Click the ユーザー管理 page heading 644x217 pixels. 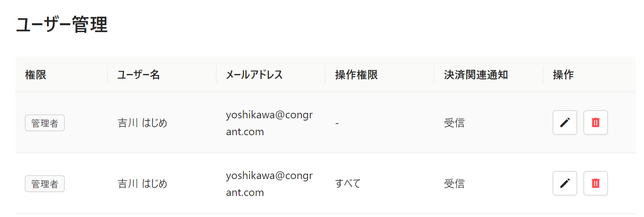click(62, 24)
